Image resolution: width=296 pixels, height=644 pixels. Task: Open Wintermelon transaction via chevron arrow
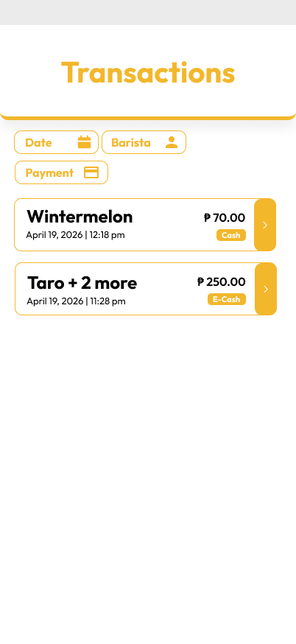click(x=265, y=225)
